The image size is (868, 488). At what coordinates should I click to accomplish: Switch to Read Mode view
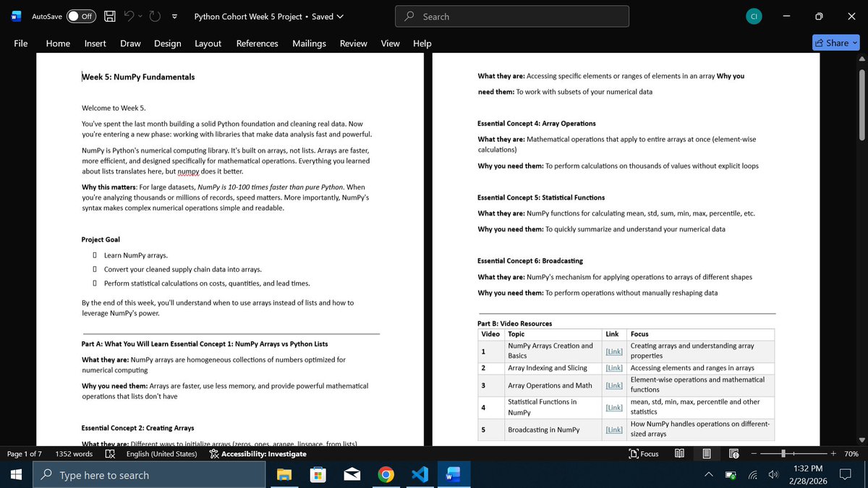pyautogui.click(x=679, y=454)
